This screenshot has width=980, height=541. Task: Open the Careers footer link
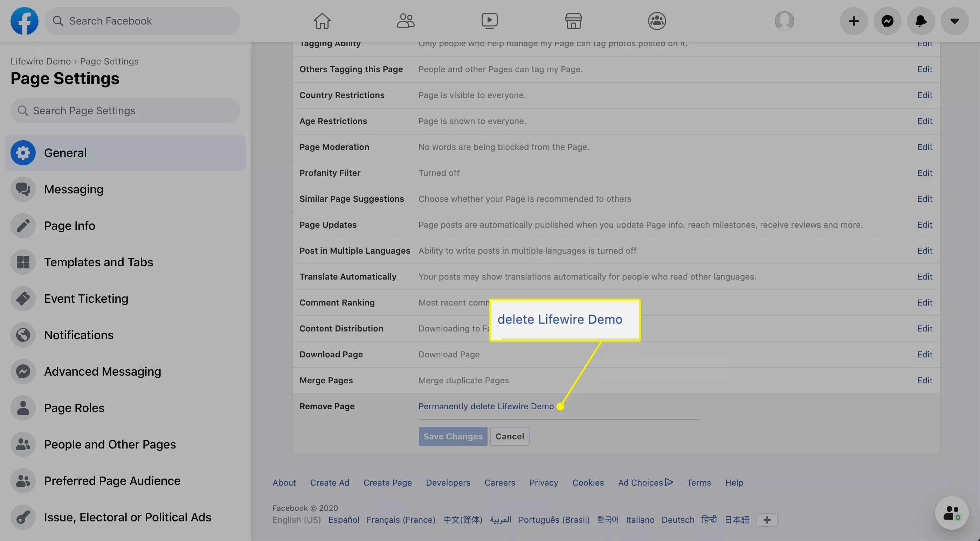(x=499, y=483)
